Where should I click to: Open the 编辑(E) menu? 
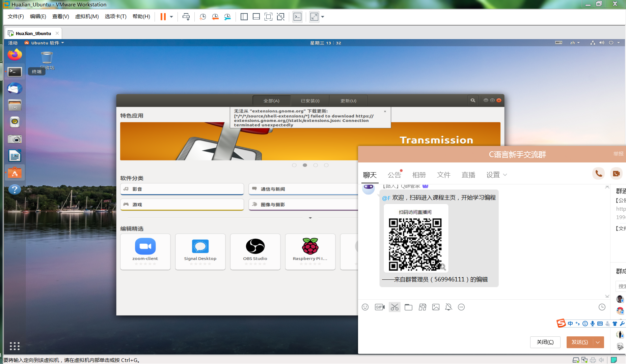[x=38, y=17]
